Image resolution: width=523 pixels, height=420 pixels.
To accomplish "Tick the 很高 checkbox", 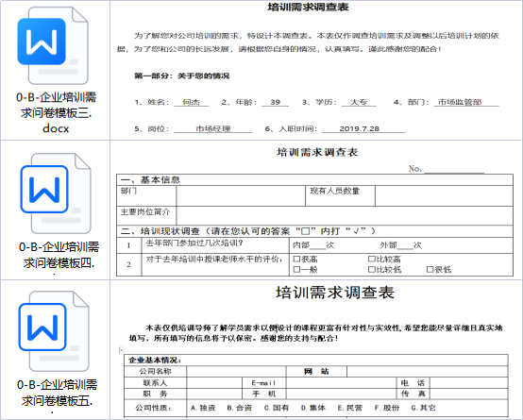I will (x=296, y=259).
